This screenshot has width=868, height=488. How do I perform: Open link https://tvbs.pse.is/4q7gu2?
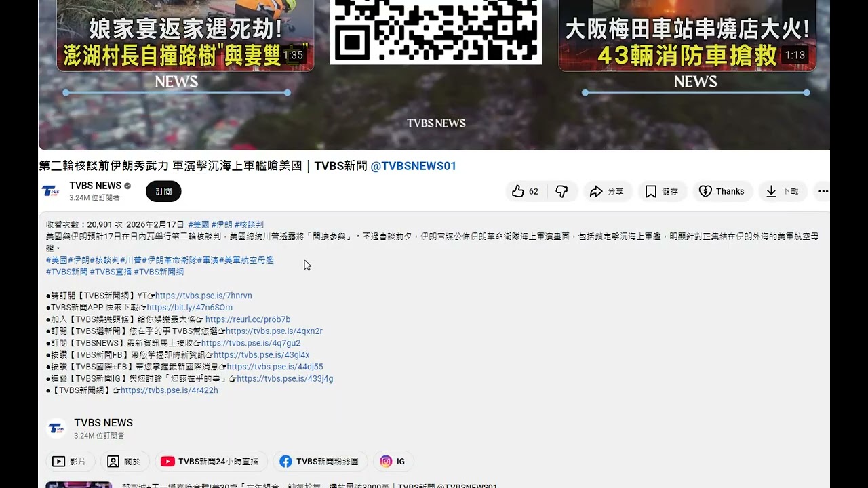251,343
